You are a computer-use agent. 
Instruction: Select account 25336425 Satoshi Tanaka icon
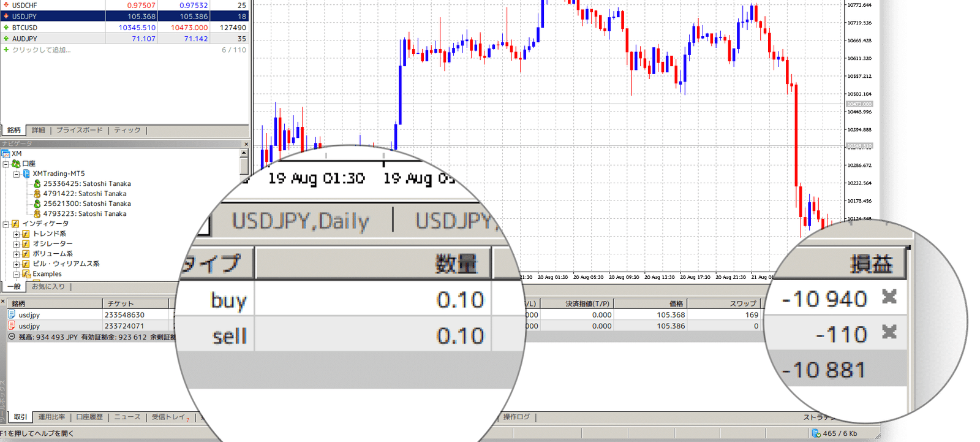tap(37, 183)
